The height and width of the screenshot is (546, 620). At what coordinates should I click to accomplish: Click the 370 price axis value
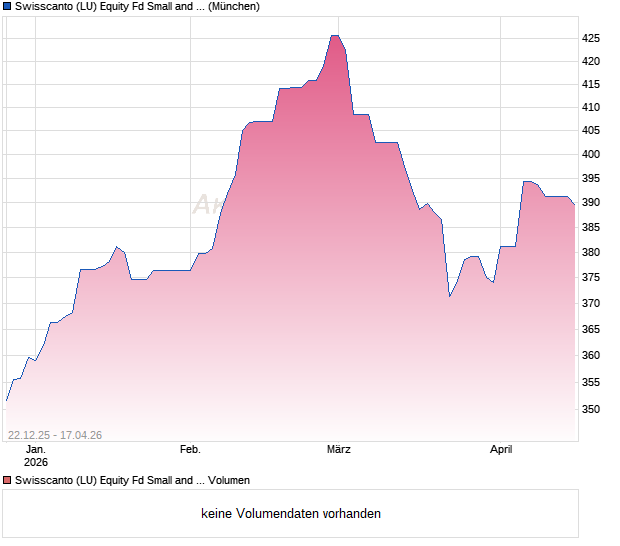591,303
